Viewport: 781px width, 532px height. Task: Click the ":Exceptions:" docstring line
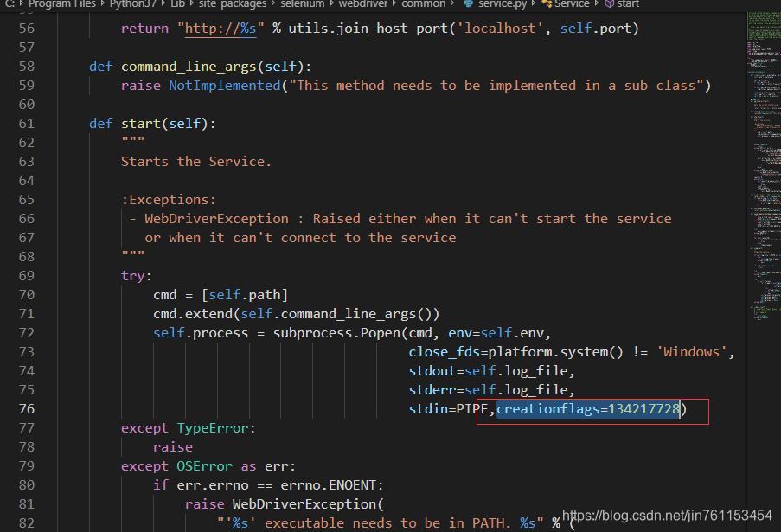click(x=169, y=200)
